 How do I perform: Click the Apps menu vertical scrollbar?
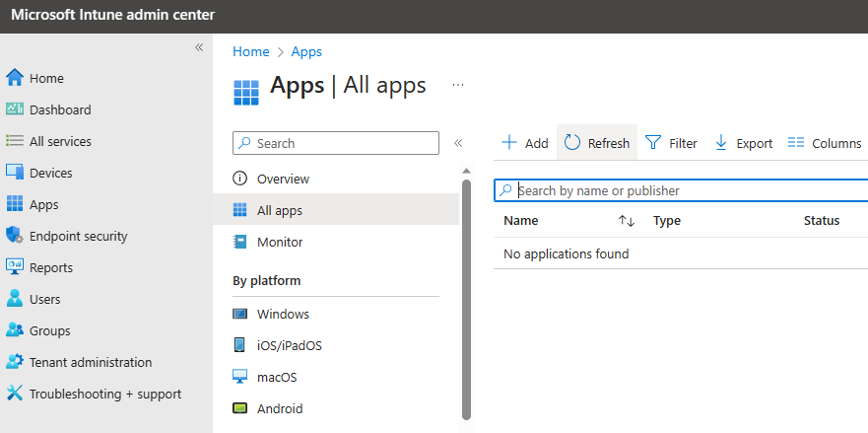pyautogui.click(x=466, y=296)
